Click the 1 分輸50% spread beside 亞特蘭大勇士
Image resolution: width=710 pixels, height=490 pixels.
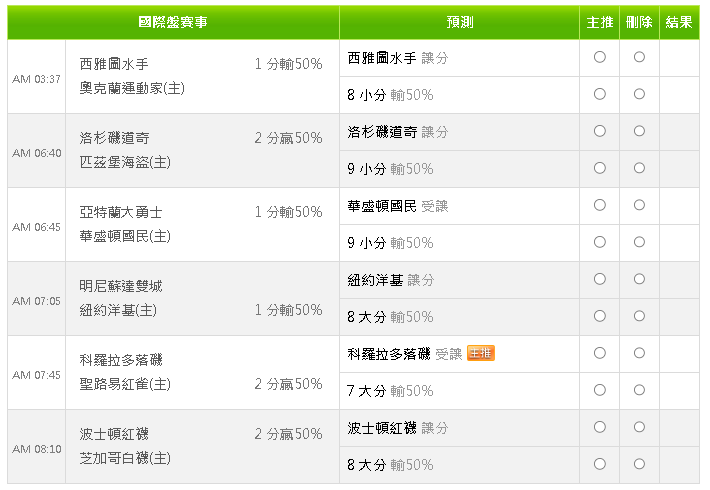[x=288, y=212]
